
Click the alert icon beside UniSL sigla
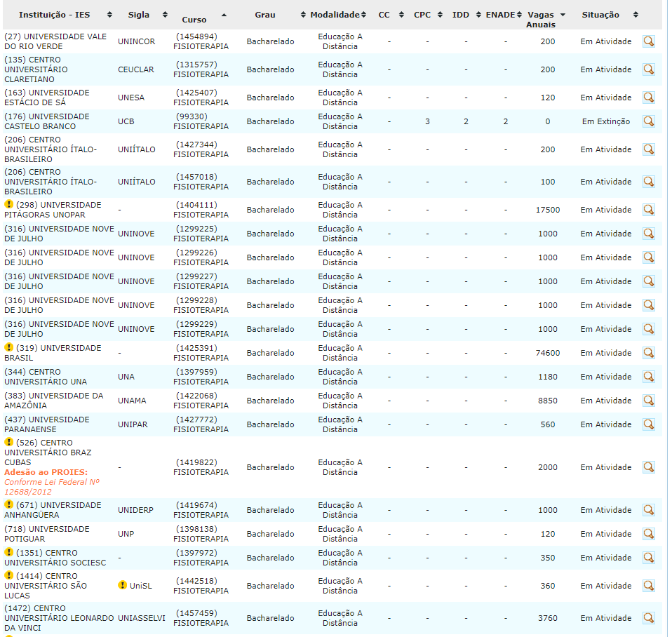pos(123,586)
